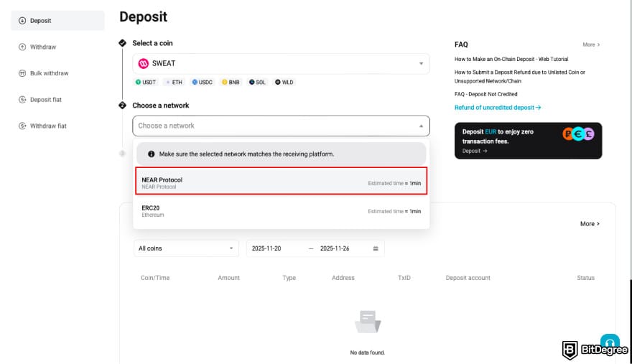Collapse the network dropdown arrow

421,126
